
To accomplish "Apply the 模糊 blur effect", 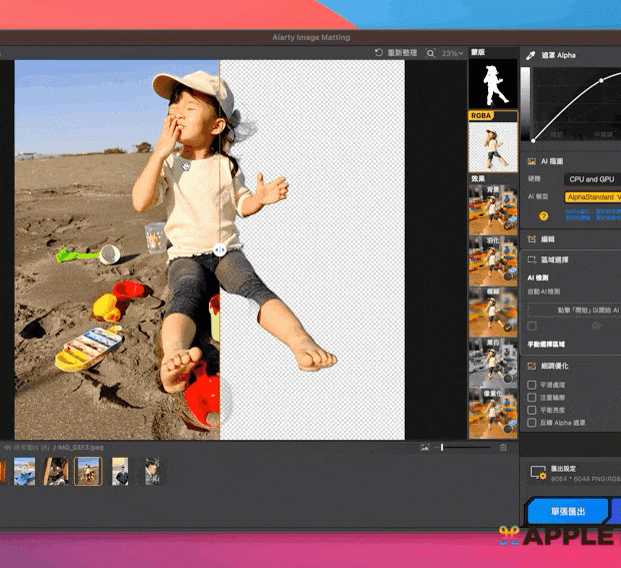I will [x=492, y=313].
